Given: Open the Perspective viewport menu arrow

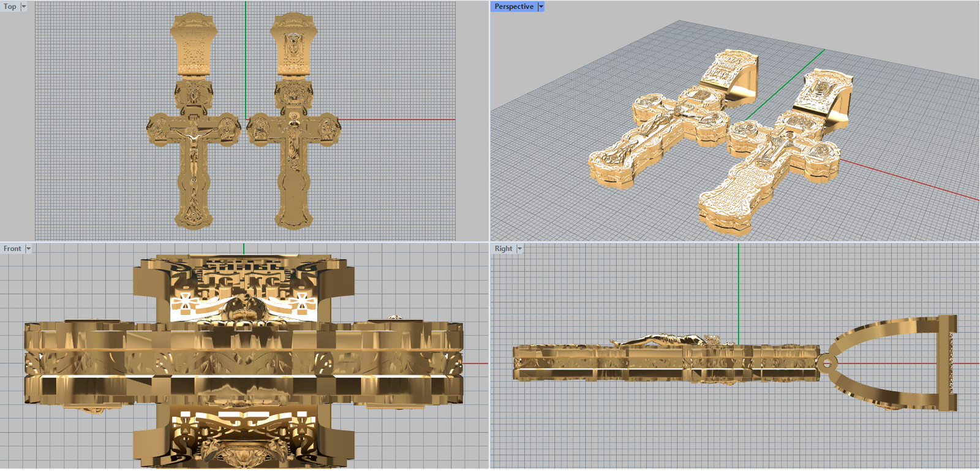Looking at the screenshot, I should tap(541, 7).
